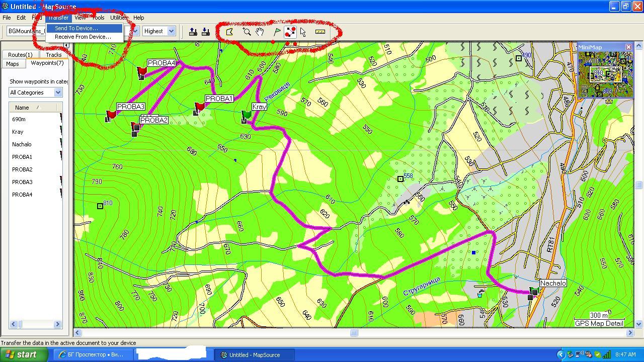644x362 pixels.
Task: Open the BGMountains map product dropdown arrow
Action: 135,31
